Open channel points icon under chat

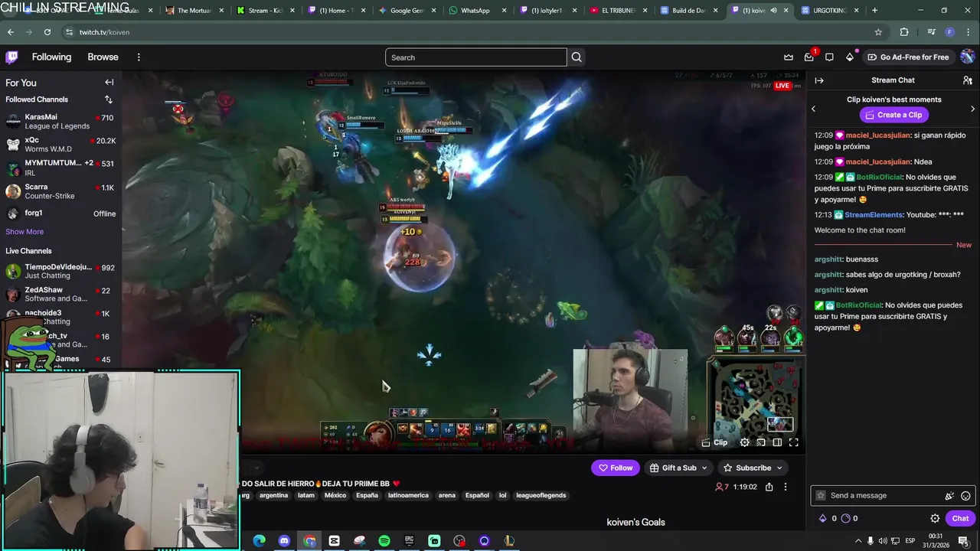click(845, 518)
